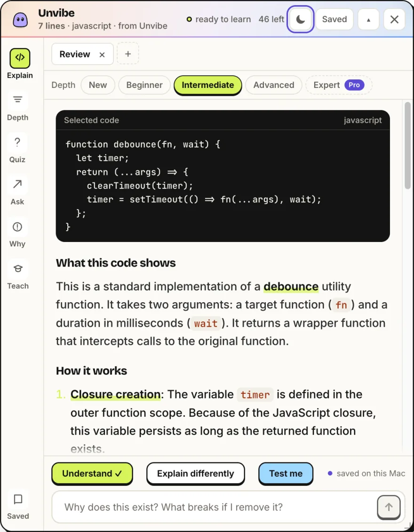Click the javascript language label in code block
Screen dimensions: 414x532
click(362, 120)
